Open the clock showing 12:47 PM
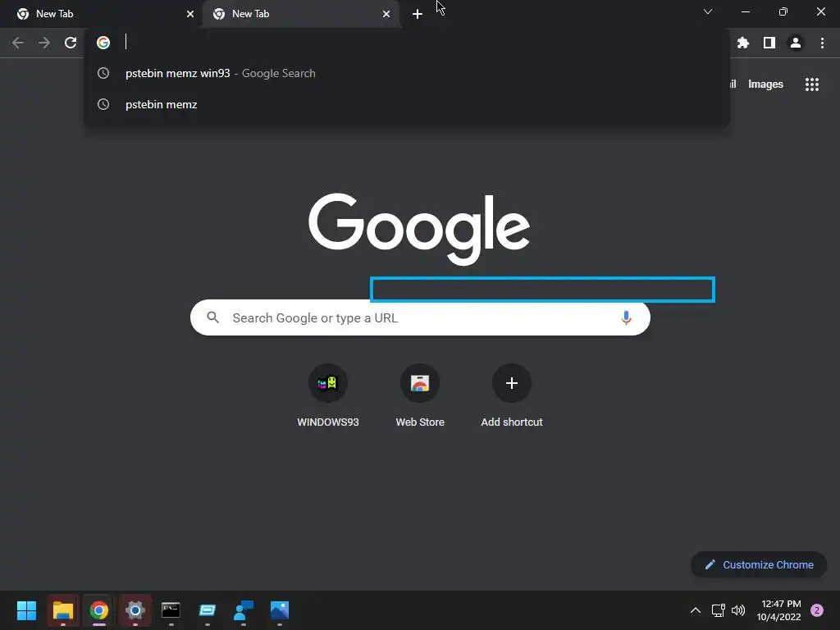Image resolution: width=840 pixels, height=630 pixels. (x=779, y=610)
